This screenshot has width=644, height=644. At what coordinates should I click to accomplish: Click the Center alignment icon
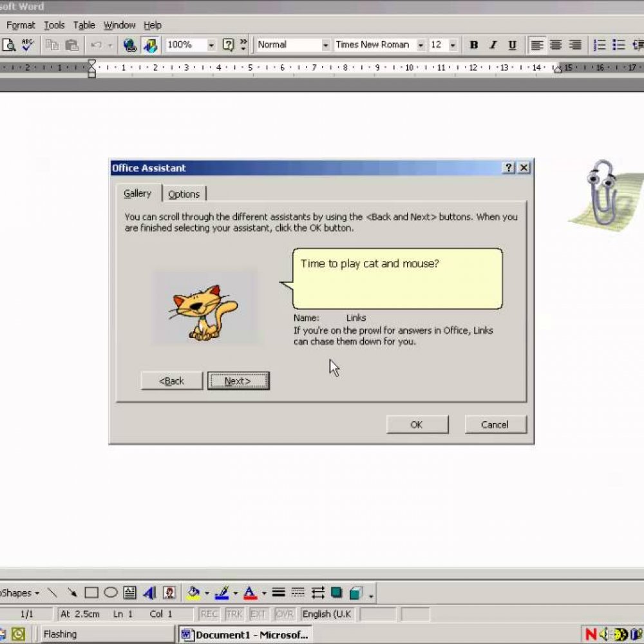[556, 45]
